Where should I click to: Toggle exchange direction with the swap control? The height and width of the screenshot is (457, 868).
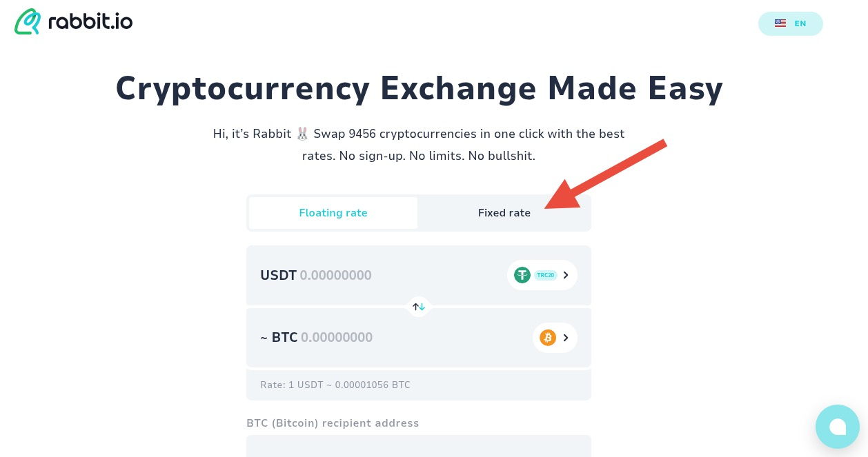click(x=419, y=306)
